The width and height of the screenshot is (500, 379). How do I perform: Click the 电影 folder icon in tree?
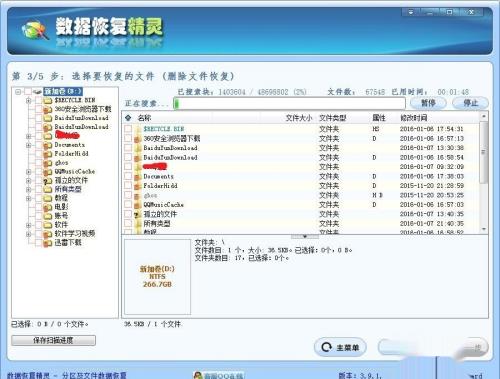[48, 207]
